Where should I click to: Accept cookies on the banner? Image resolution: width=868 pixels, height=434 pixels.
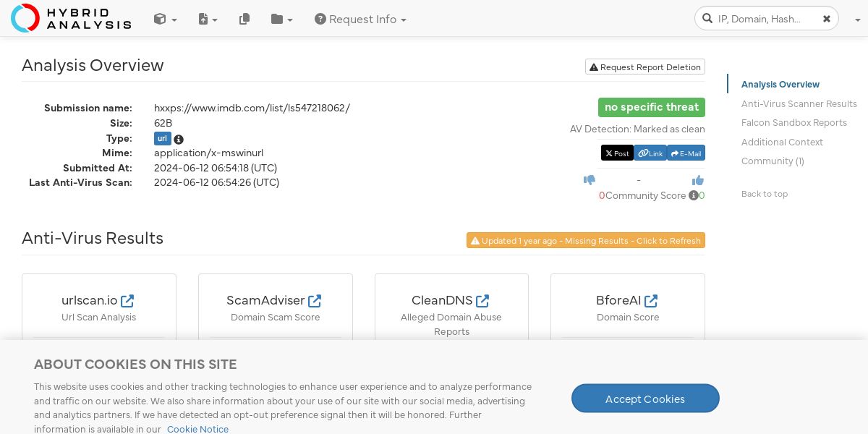pyautogui.click(x=645, y=399)
